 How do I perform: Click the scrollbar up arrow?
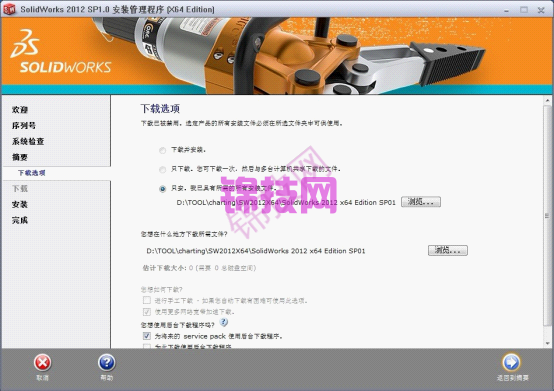[548, 100]
